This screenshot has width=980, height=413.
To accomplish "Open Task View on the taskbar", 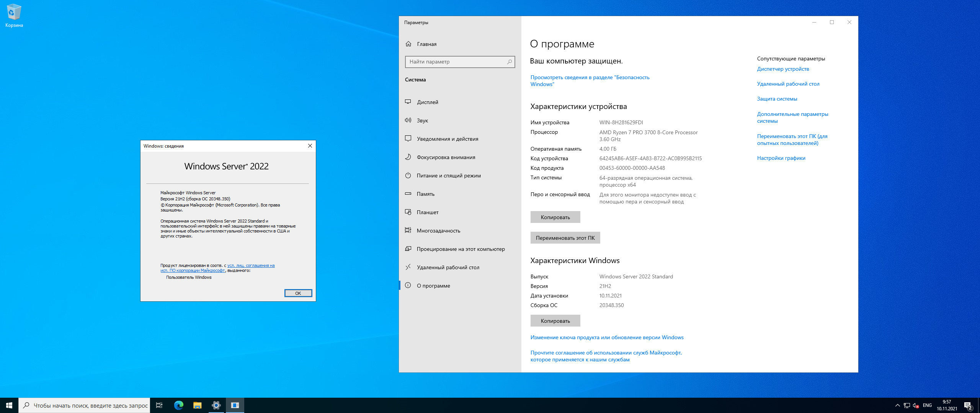I will [159, 405].
